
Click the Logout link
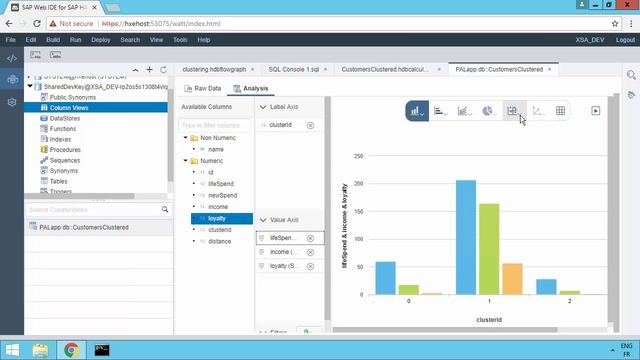click(625, 40)
